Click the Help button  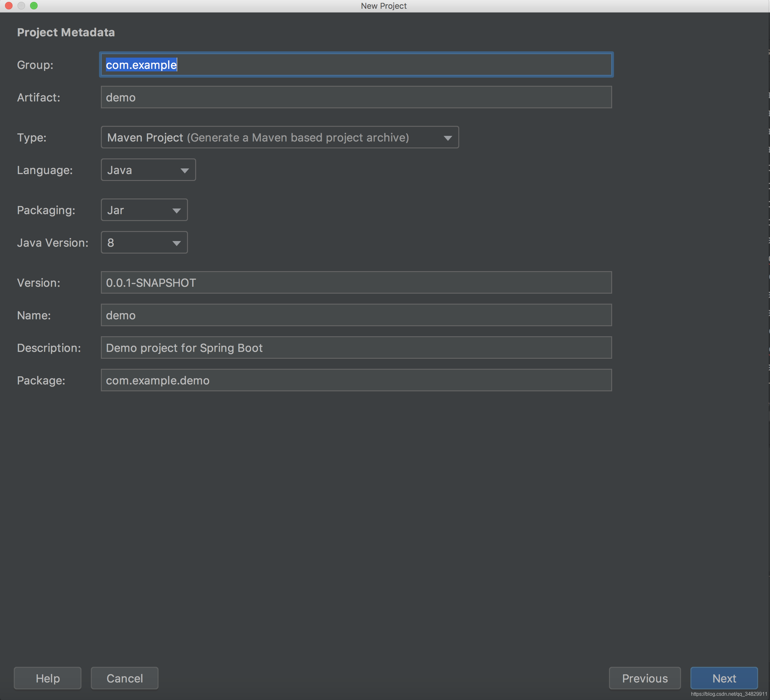48,678
